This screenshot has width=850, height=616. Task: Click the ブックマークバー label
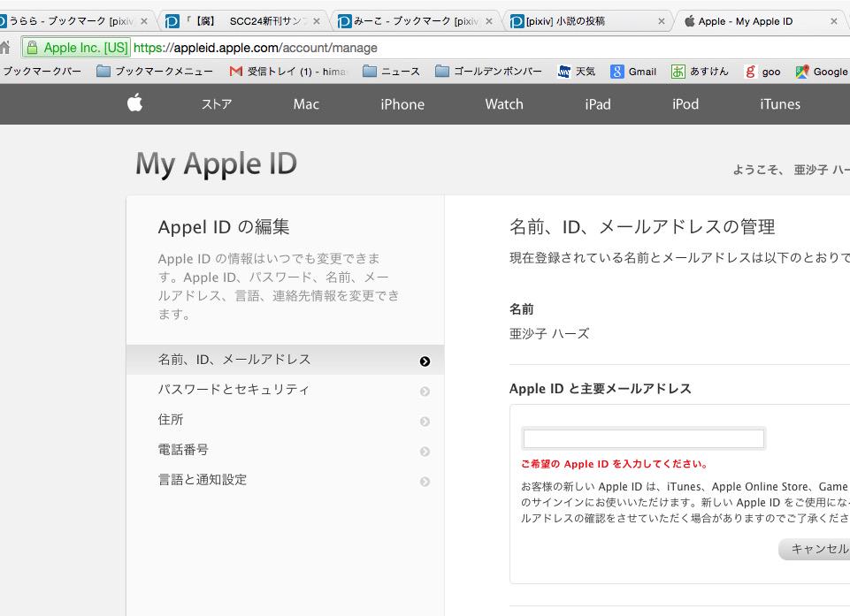(42, 72)
